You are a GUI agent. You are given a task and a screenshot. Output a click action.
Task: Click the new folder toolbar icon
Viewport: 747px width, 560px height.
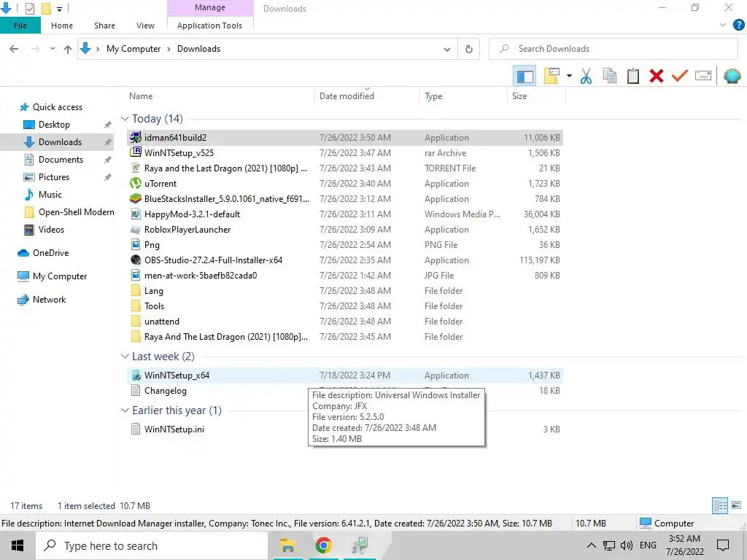pos(551,76)
